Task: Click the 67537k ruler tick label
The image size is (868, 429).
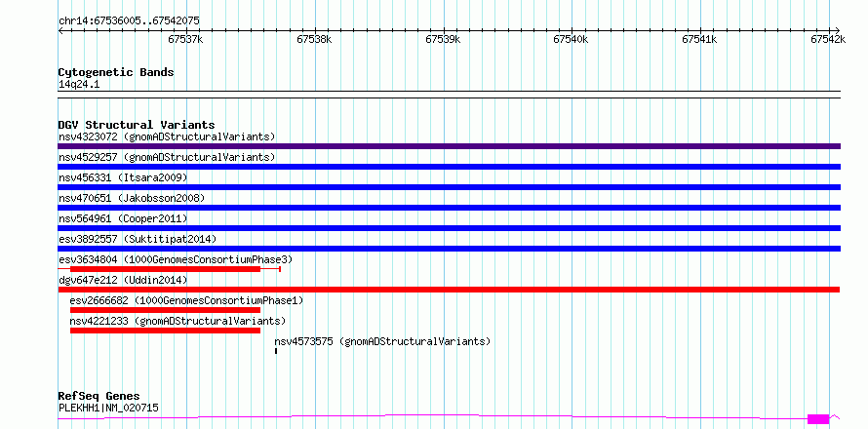Action: (x=186, y=39)
